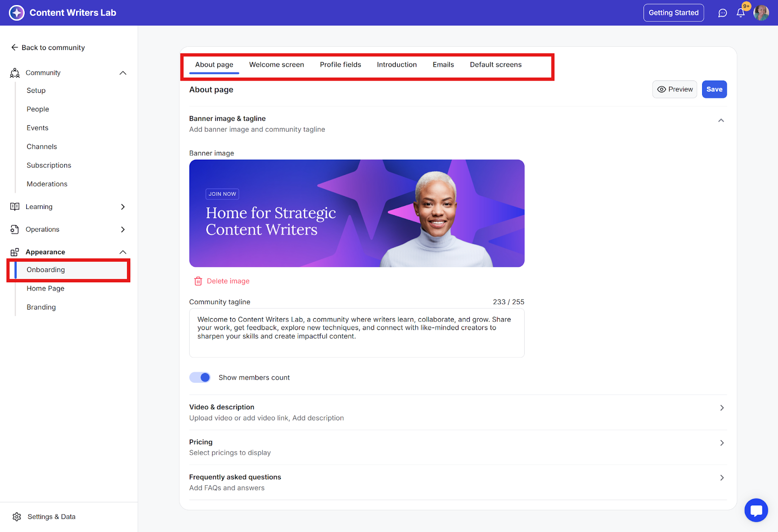The width and height of the screenshot is (778, 532).
Task: Open the user profile avatar
Action: [761, 13]
